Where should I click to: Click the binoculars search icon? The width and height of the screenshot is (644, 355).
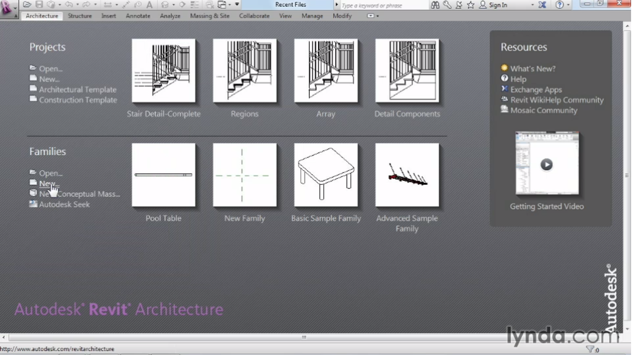[x=435, y=5]
